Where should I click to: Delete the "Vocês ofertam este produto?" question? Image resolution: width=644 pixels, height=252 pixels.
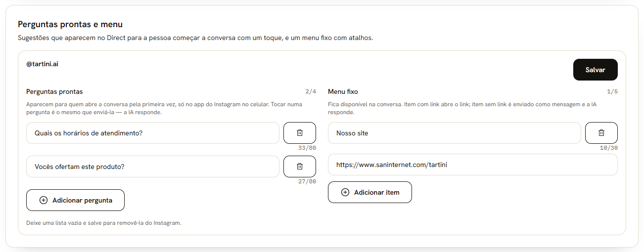(299, 167)
